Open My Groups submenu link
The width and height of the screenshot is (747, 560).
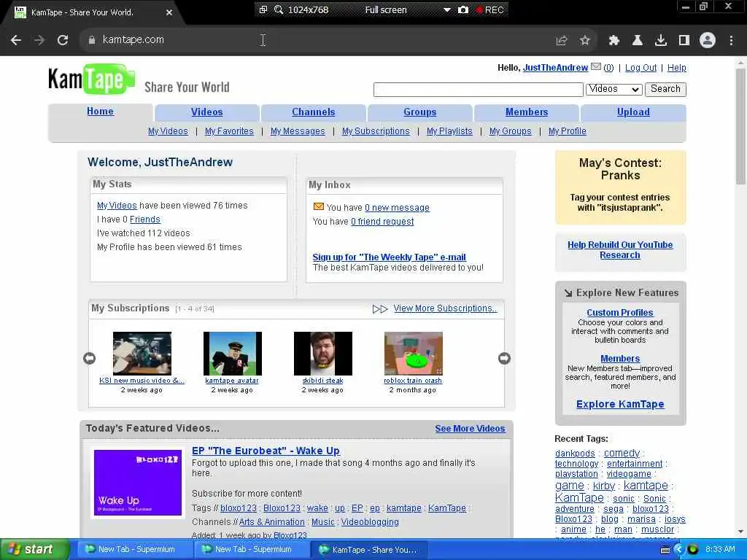tap(510, 131)
